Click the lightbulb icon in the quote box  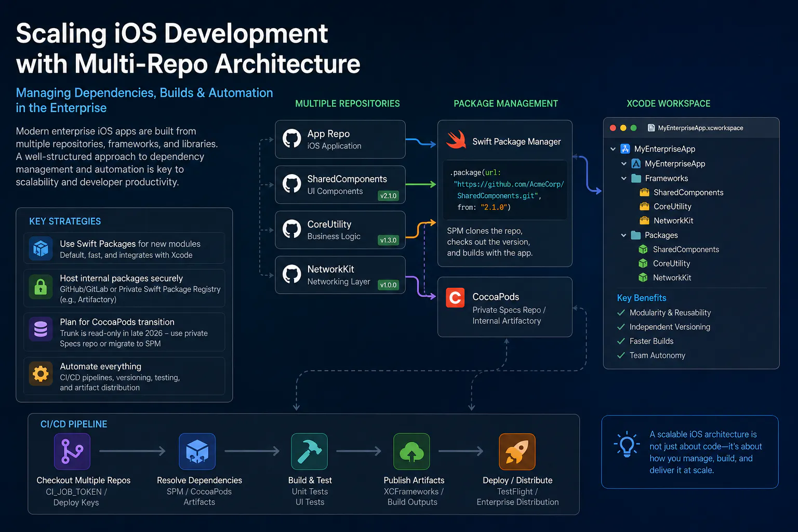click(627, 445)
